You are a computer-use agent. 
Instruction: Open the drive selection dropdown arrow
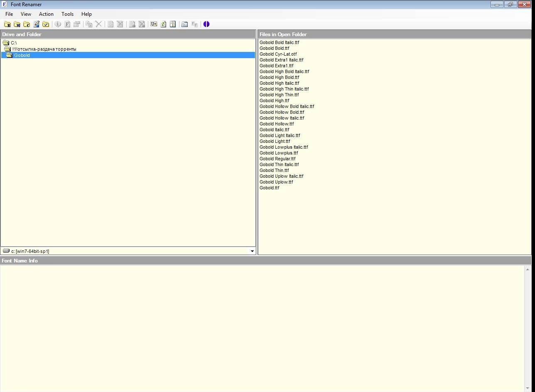pos(252,251)
